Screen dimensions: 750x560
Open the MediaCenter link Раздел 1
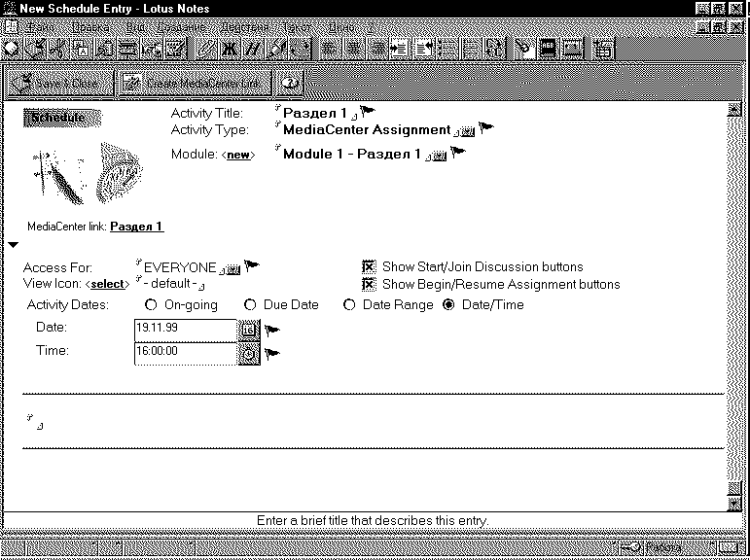tap(137, 227)
